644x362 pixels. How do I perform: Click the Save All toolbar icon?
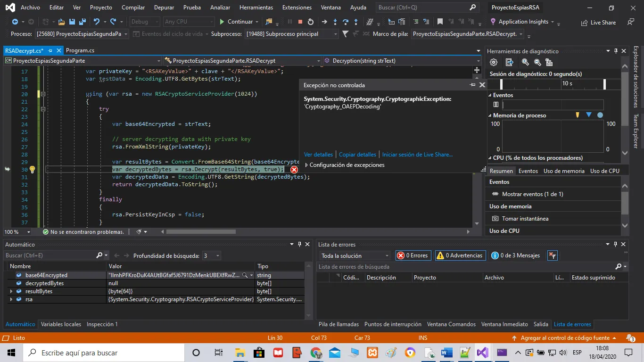pos(82,22)
